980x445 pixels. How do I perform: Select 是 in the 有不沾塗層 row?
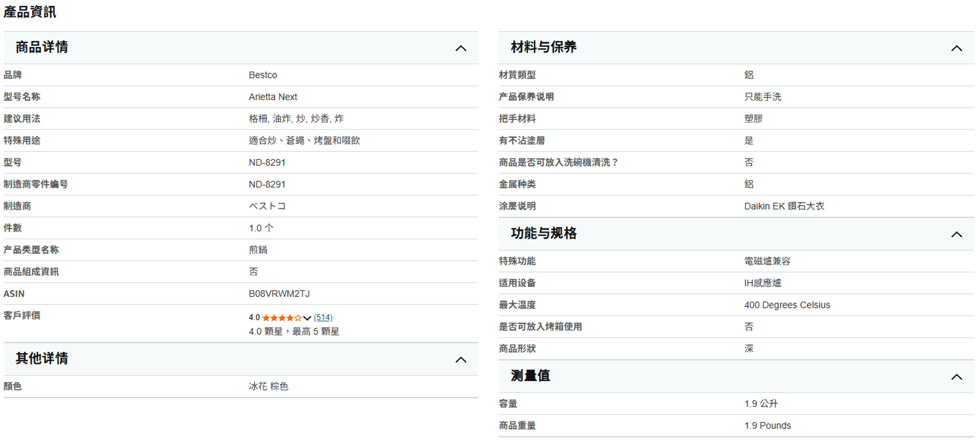pos(749,141)
